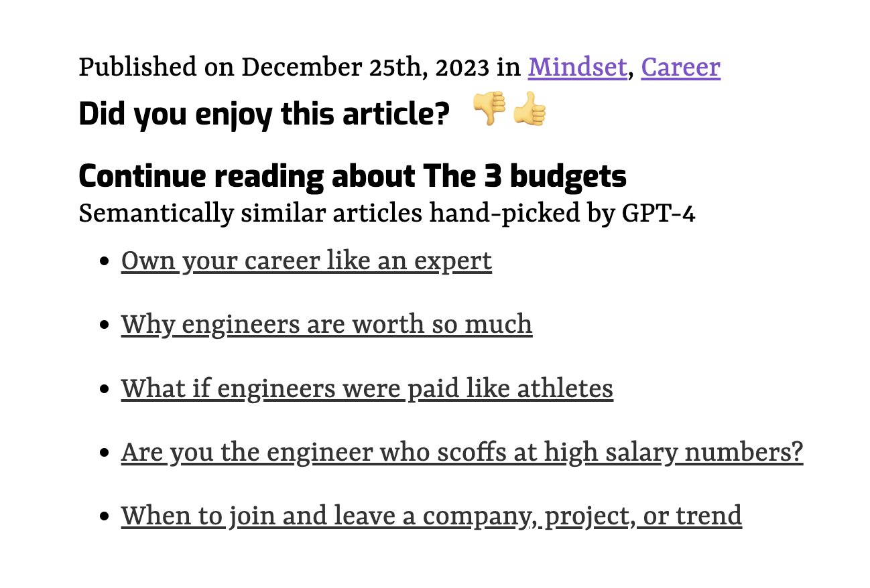Click the "Semantically similar articles" subtitle text
This screenshot has width=870, height=588.
tap(387, 214)
